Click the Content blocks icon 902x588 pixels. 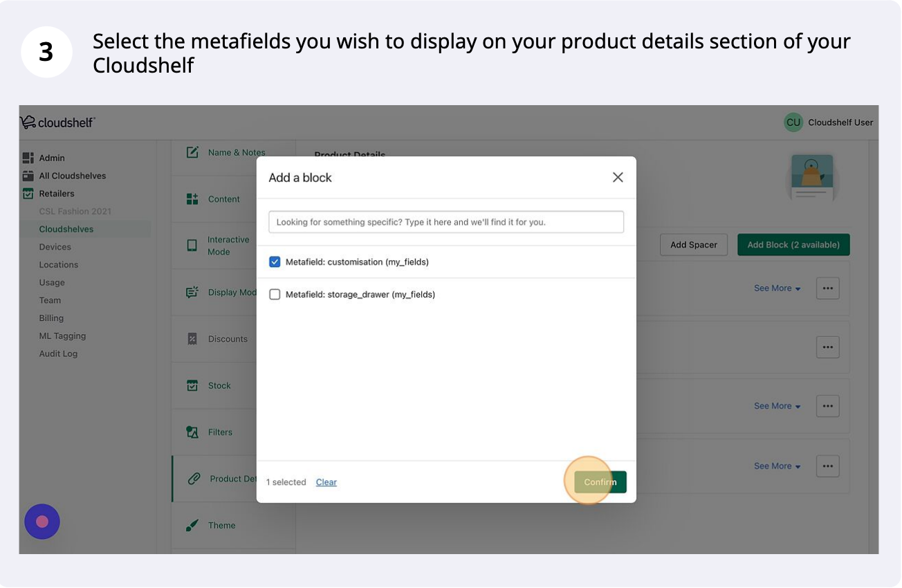(x=192, y=199)
